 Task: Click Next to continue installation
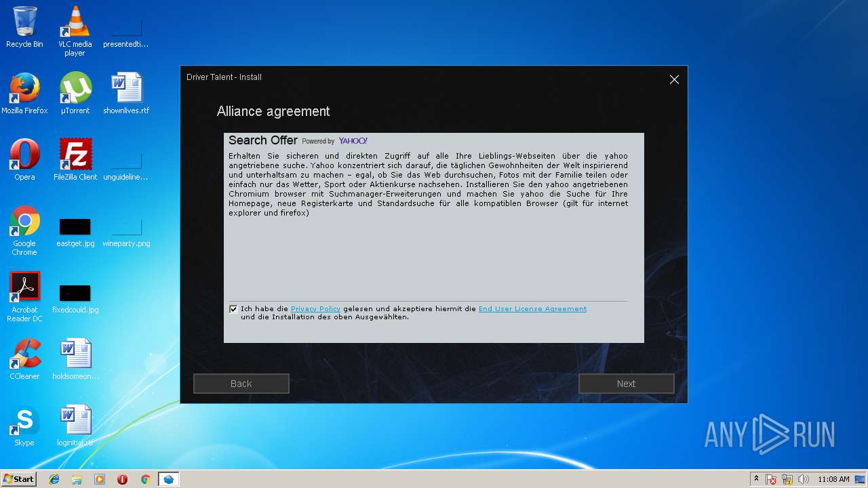(x=626, y=384)
